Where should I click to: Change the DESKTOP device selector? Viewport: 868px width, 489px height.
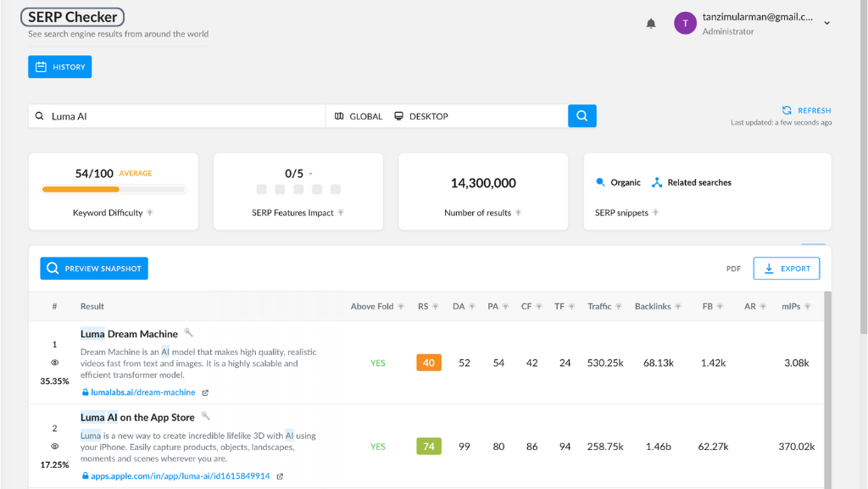tap(421, 116)
